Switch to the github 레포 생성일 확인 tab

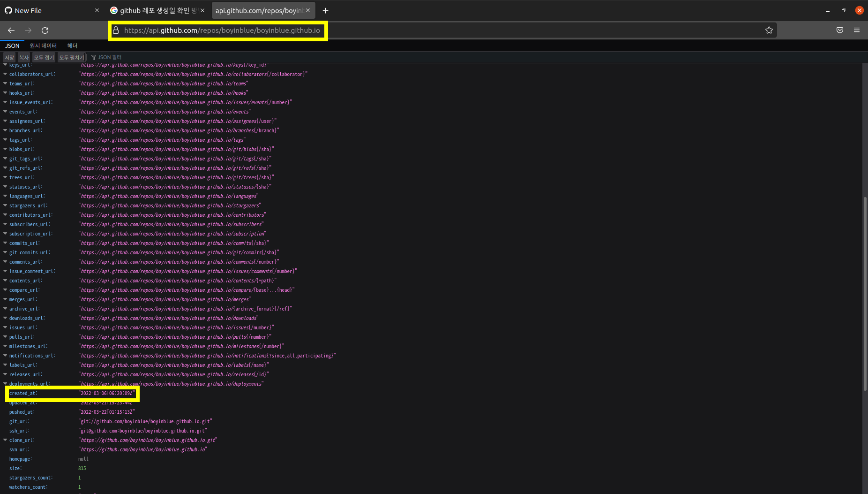158,10
